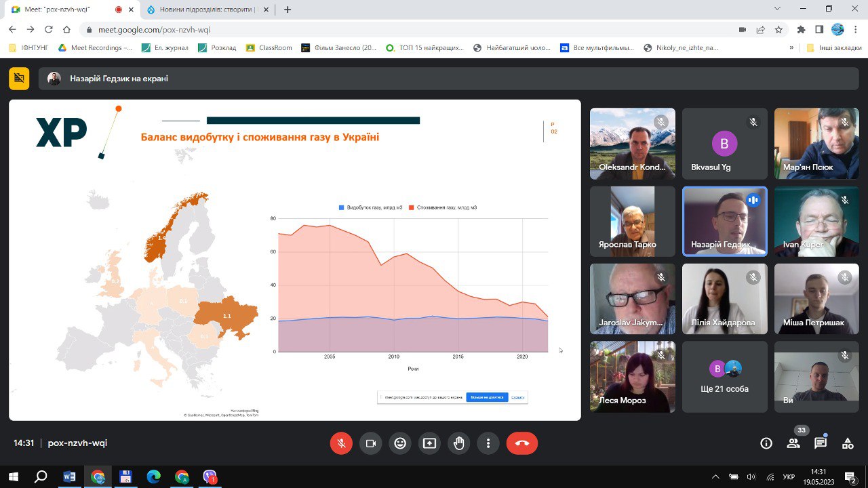Unmute the microphone
Image resolution: width=868 pixels, height=488 pixels.
coord(341,443)
